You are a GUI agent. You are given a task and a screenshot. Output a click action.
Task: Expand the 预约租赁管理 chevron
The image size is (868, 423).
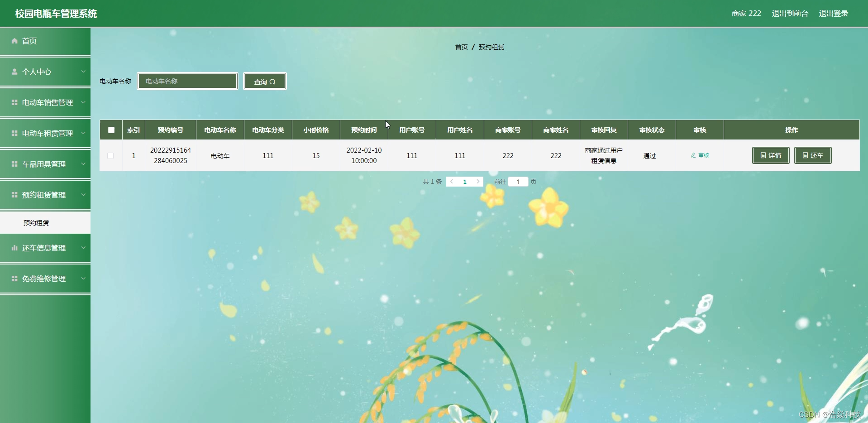click(x=83, y=195)
